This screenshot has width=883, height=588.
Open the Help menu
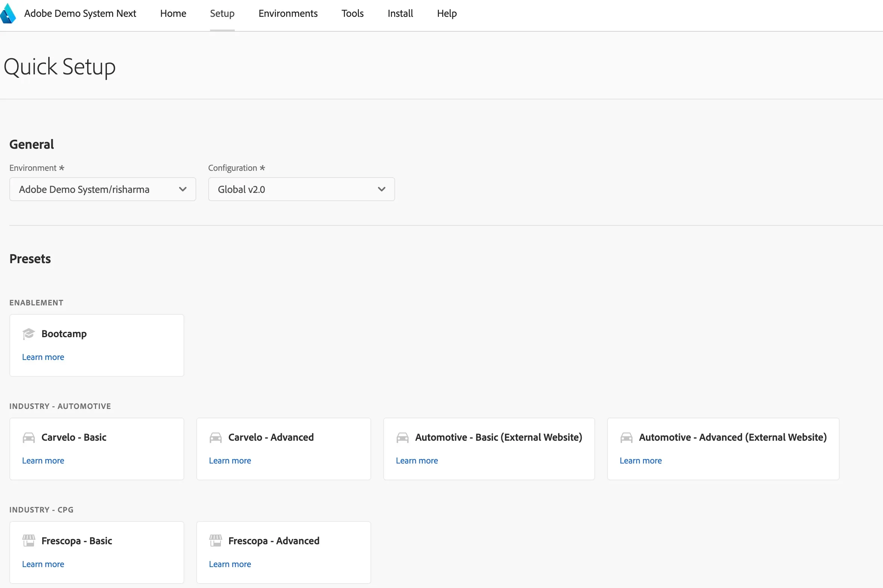[447, 13]
